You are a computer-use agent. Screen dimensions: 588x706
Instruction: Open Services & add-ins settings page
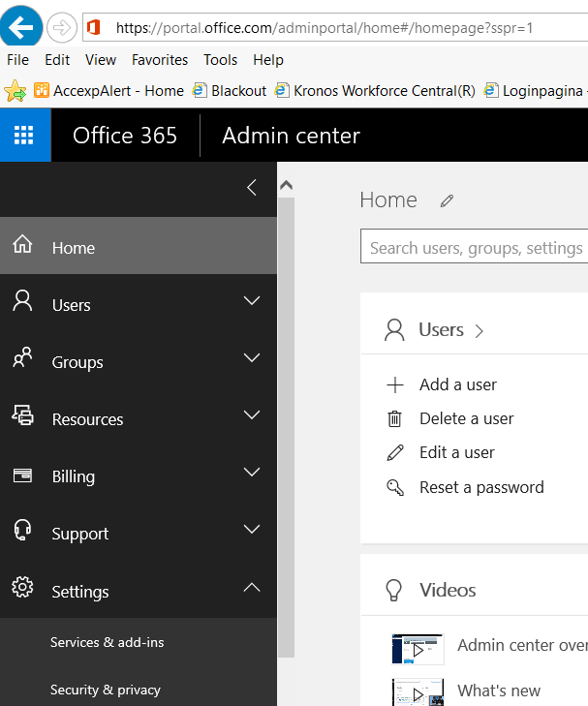[x=107, y=643]
